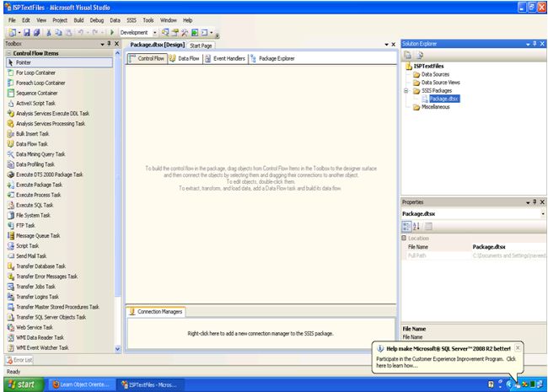
Task: Select the Data Flow Task item
Action: pos(59,144)
